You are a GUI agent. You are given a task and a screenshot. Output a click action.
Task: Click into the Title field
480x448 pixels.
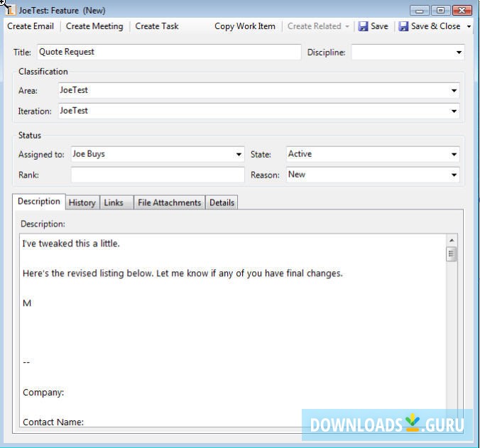(x=169, y=52)
